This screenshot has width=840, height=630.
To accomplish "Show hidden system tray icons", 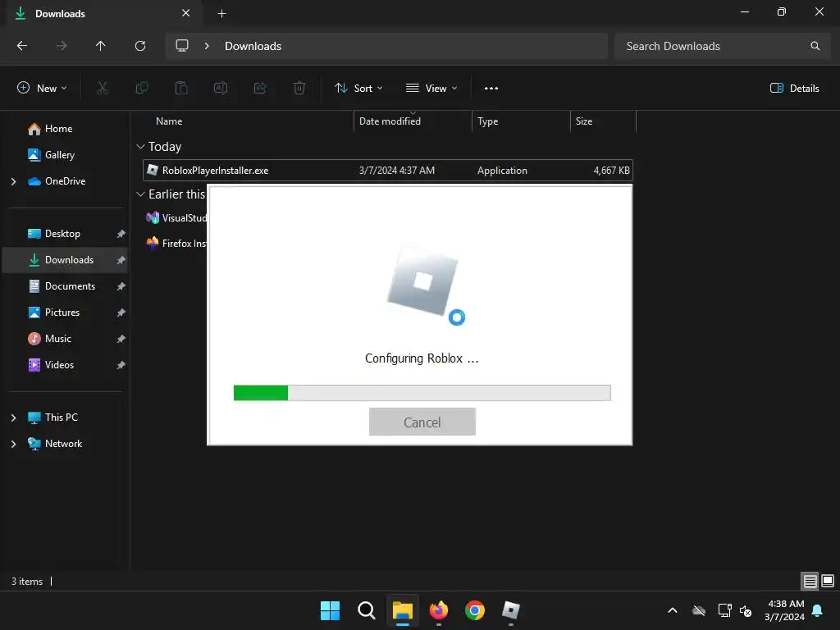I will point(673,610).
